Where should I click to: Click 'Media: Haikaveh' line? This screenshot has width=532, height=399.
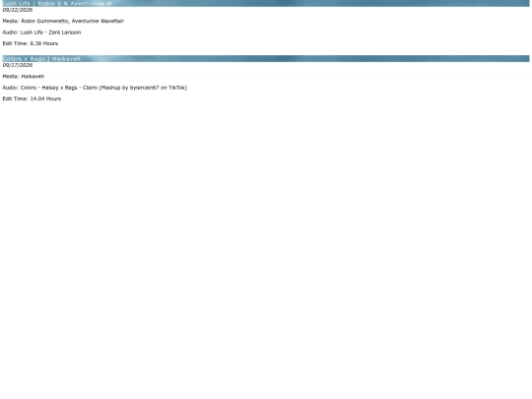pyautogui.click(x=24, y=76)
